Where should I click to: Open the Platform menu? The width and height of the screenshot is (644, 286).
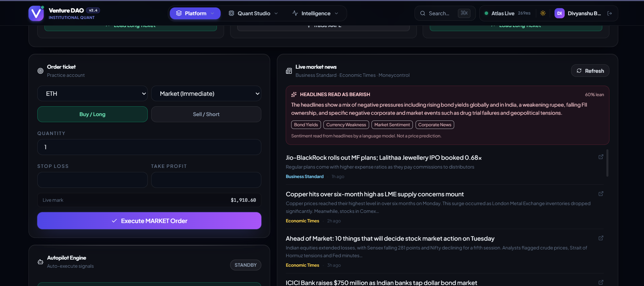(195, 13)
